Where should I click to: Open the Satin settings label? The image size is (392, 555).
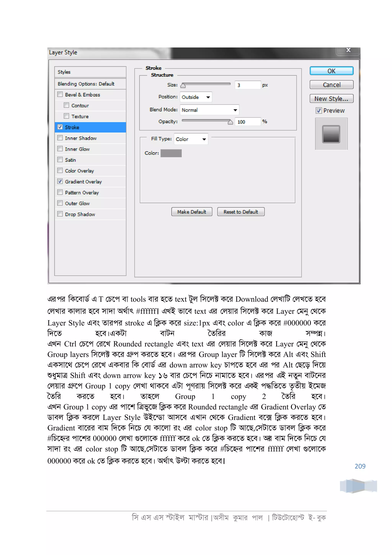[70, 160]
